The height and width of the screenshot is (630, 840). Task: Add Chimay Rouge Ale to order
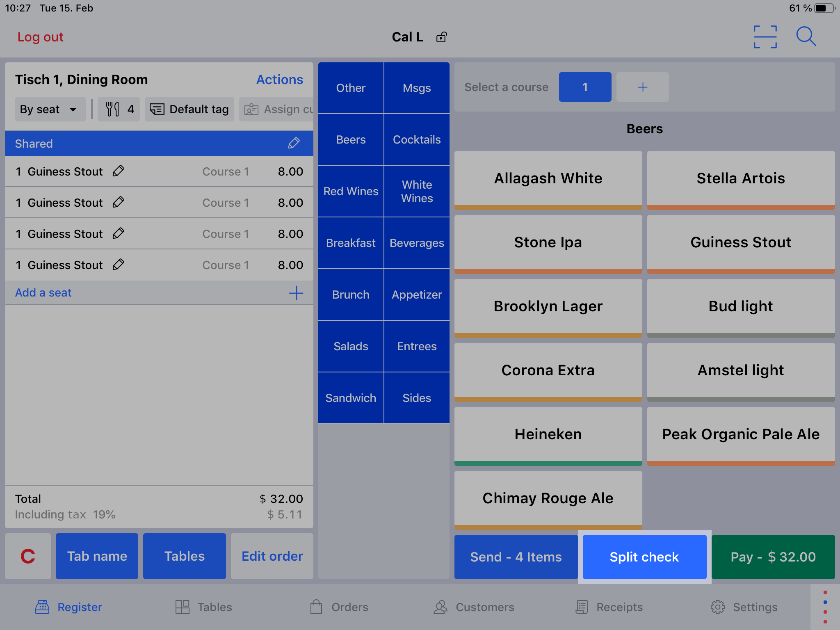click(548, 500)
